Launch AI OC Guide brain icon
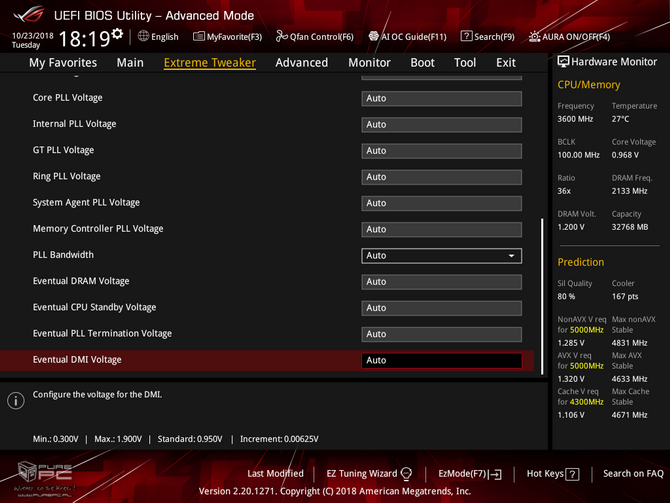This screenshot has height=503, width=670. [x=373, y=36]
